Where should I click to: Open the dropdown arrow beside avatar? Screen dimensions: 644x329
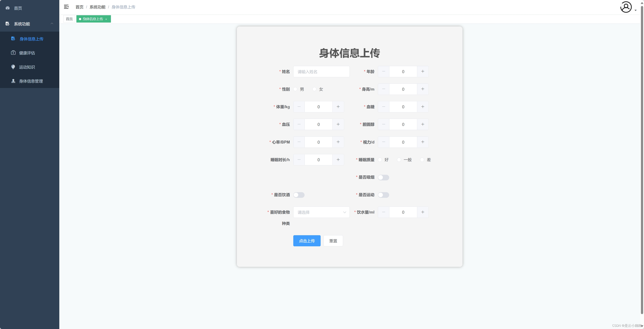click(635, 10)
